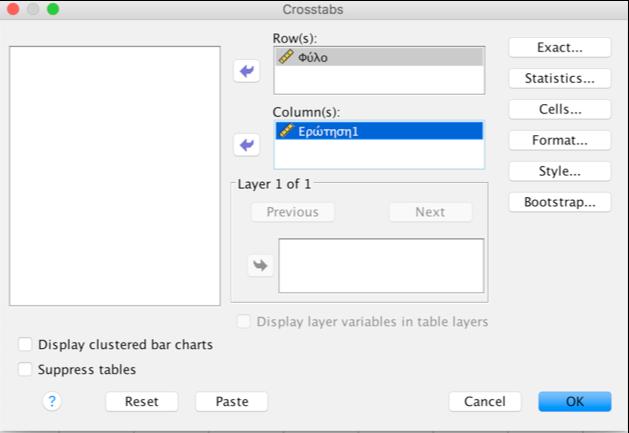Click the Reset button

[142, 401]
